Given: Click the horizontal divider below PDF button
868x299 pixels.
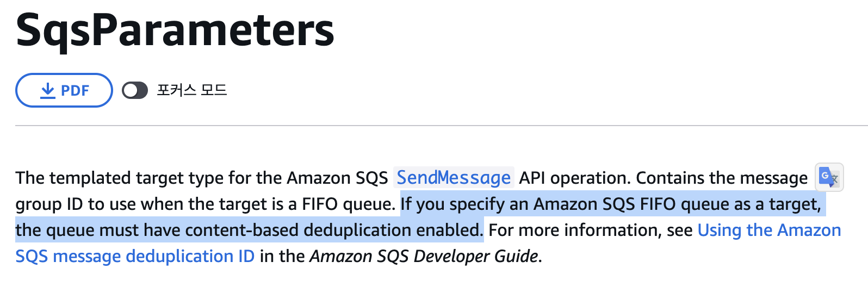Looking at the screenshot, I should [435, 126].
